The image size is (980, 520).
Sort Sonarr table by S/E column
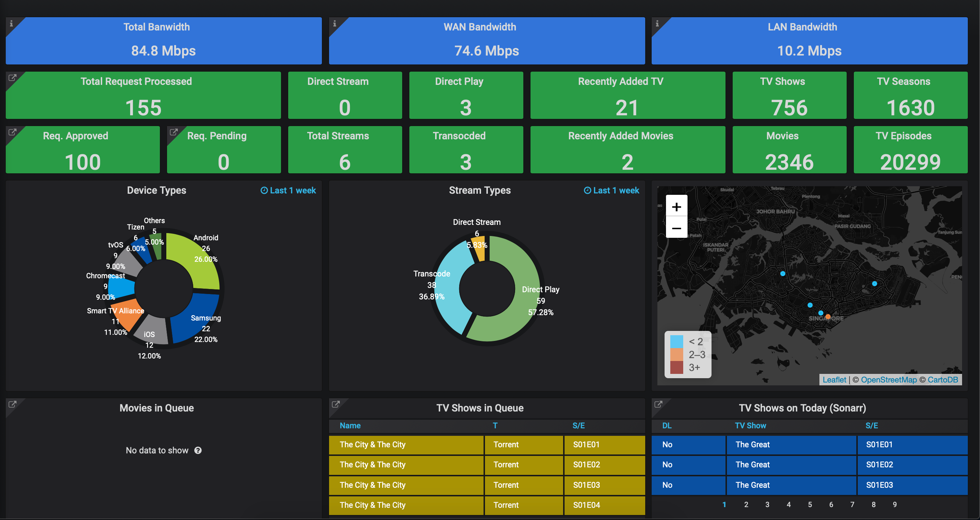click(872, 426)
